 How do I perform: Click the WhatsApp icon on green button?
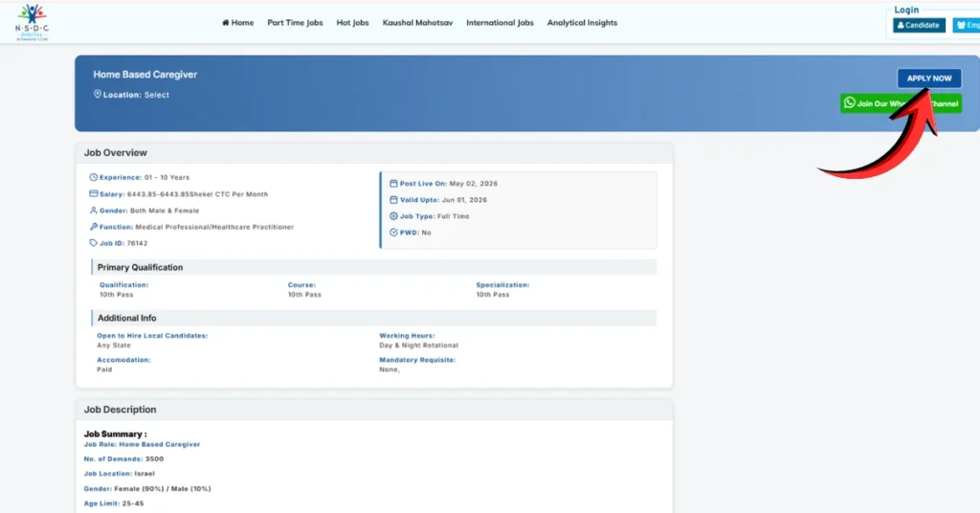tap(850, 102)
